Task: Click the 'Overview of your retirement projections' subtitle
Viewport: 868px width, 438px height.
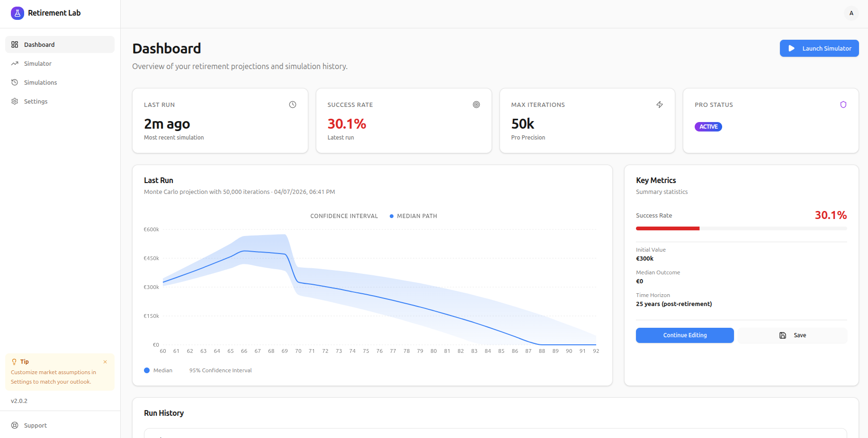Action: (x=240, y=66)
